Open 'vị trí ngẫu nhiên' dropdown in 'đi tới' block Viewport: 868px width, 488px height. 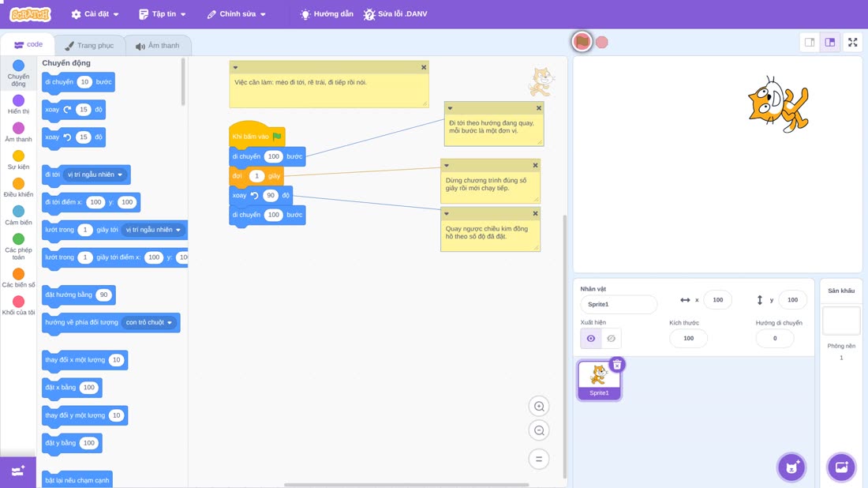point(95,175)
